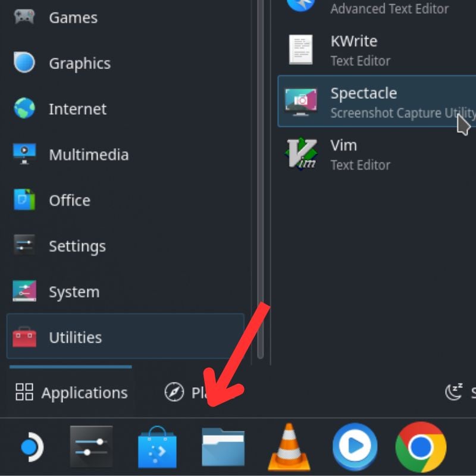Screen dimensions: 476x476
Task: Open the Advanced Text Editor entry
Action: (377, 8)
